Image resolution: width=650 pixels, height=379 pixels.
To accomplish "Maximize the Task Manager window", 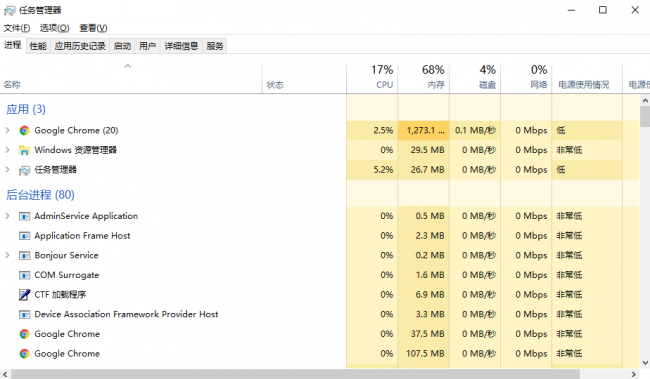I will [603, 10].
